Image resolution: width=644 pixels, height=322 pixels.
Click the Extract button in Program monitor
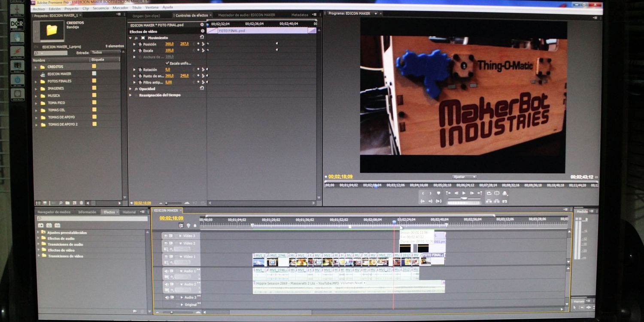497,201
